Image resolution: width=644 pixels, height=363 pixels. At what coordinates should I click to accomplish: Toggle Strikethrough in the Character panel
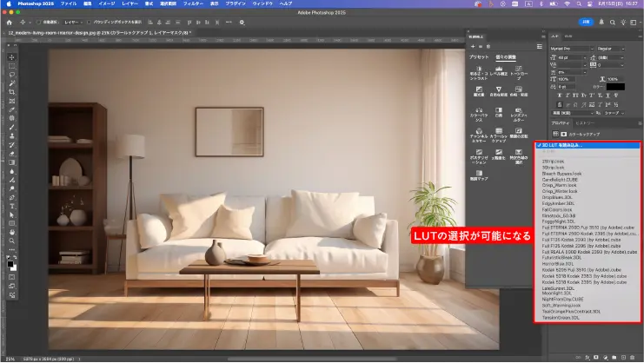[615, 96]
